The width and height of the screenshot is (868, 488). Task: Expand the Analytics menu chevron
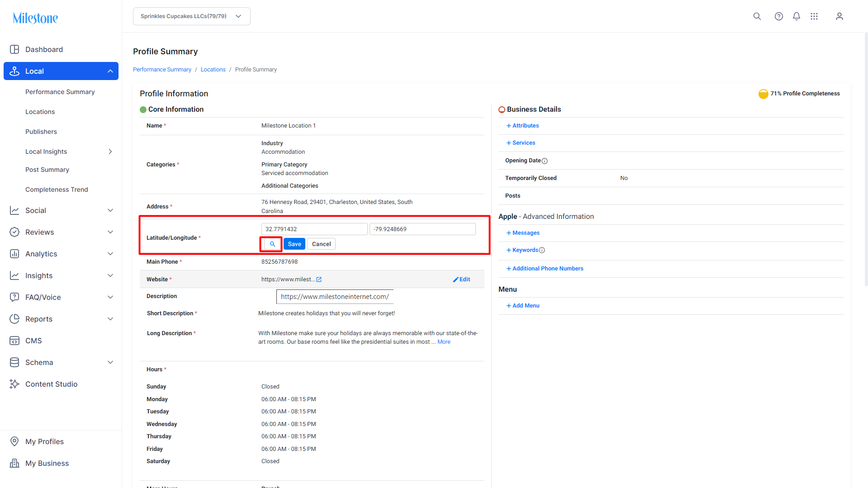click(x=110, y=254)
